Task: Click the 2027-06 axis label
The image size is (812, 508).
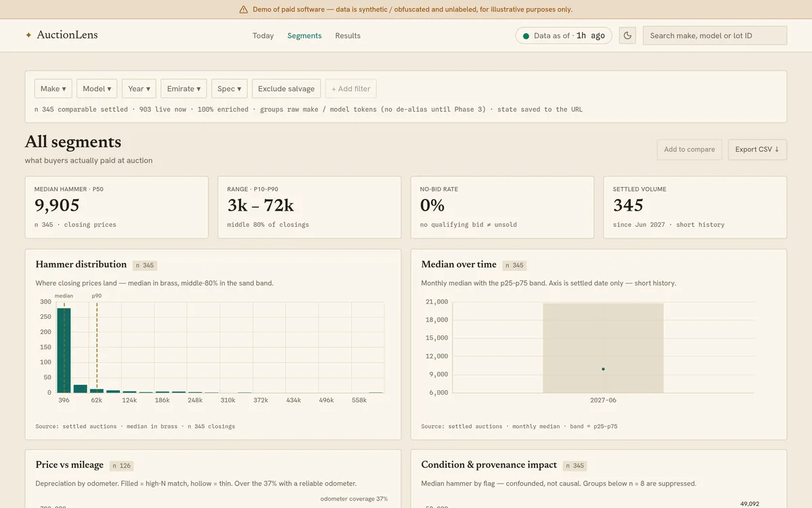Action: tap(603, 400)
